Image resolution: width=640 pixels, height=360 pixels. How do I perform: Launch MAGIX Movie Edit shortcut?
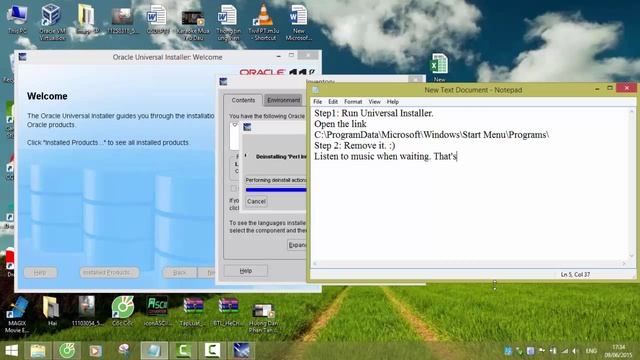17,314
